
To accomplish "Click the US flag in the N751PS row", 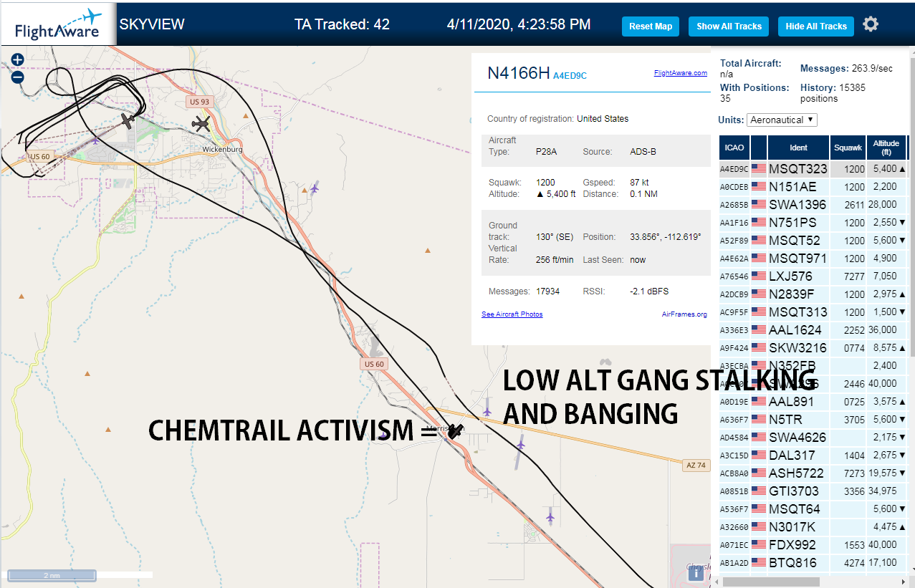I will pos(759,223).
